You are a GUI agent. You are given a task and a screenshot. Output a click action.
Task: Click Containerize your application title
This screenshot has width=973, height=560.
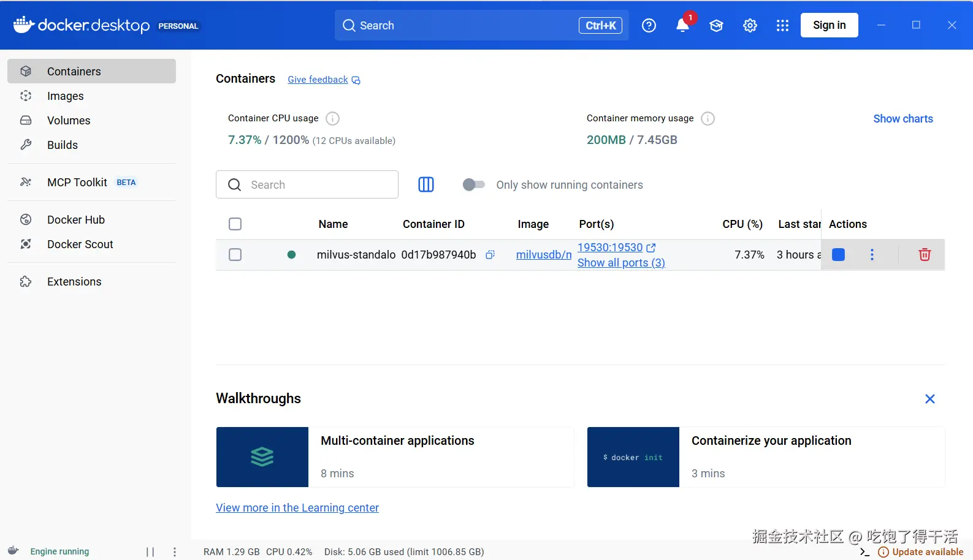click(771, 441)
